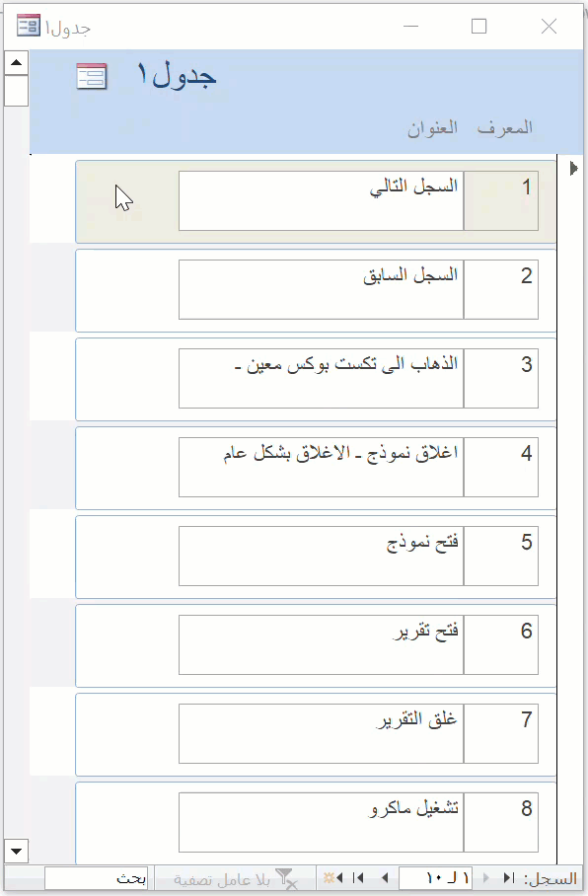Go to next record arrow button
Viewport: 588px width, 896px height.
click(x=385, y=877)
